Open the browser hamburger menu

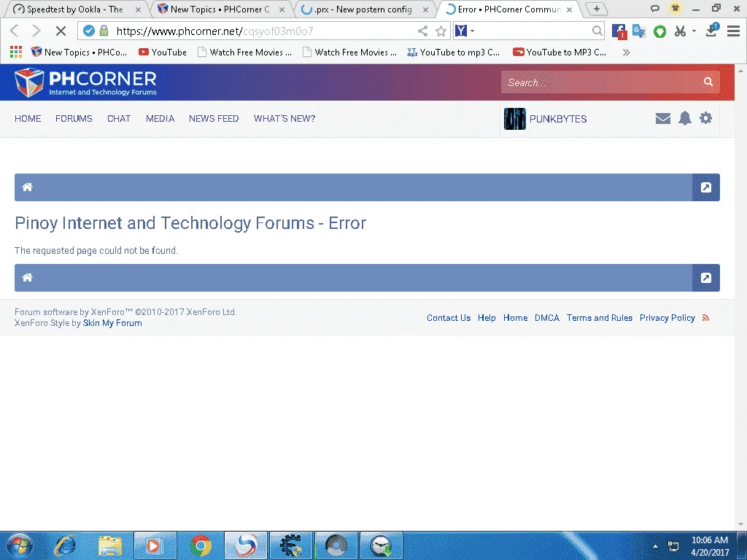[733, 31]
